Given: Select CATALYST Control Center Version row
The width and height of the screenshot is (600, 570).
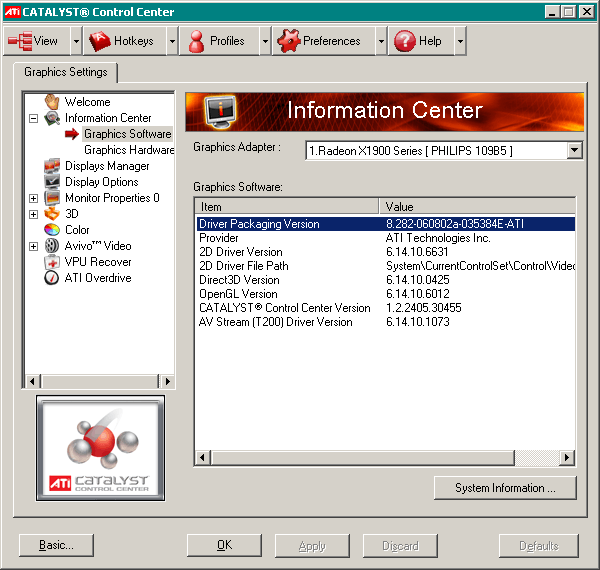Looking at the screenshot, I should pos(385,308).
